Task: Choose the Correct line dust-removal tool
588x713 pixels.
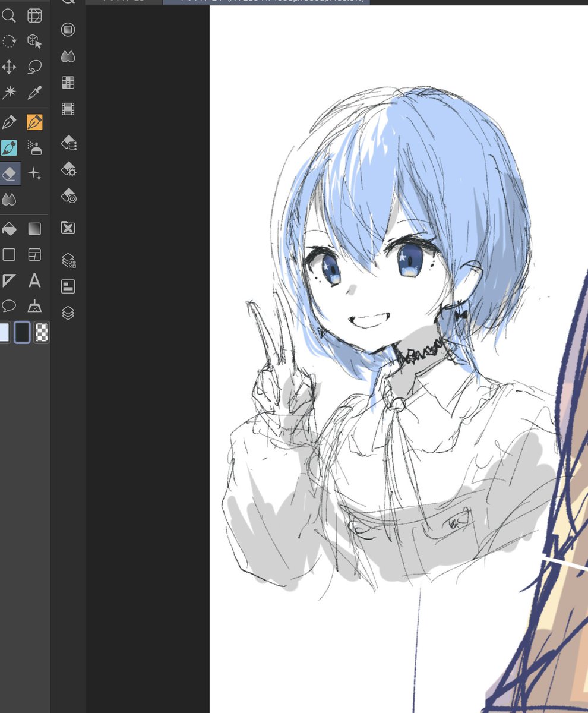Action: [34, 305]
